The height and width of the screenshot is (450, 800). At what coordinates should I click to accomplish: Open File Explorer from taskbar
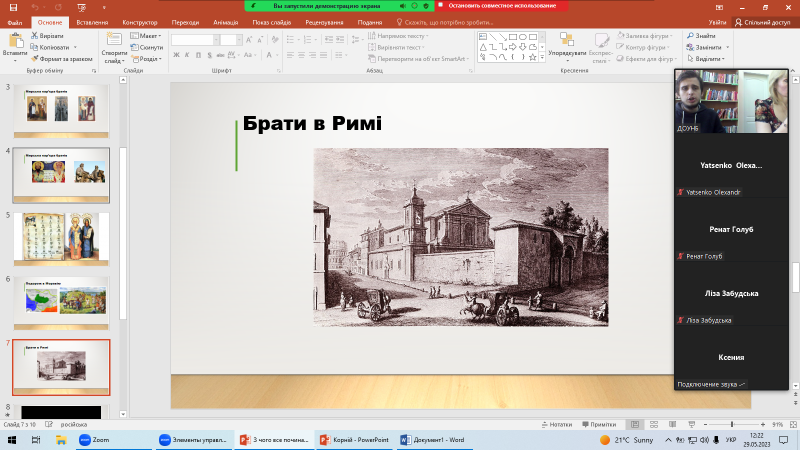[x=61, y=440]
